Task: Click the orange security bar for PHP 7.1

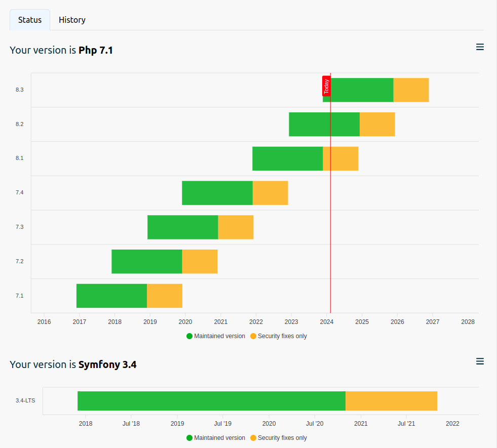Action: [165, 296]
